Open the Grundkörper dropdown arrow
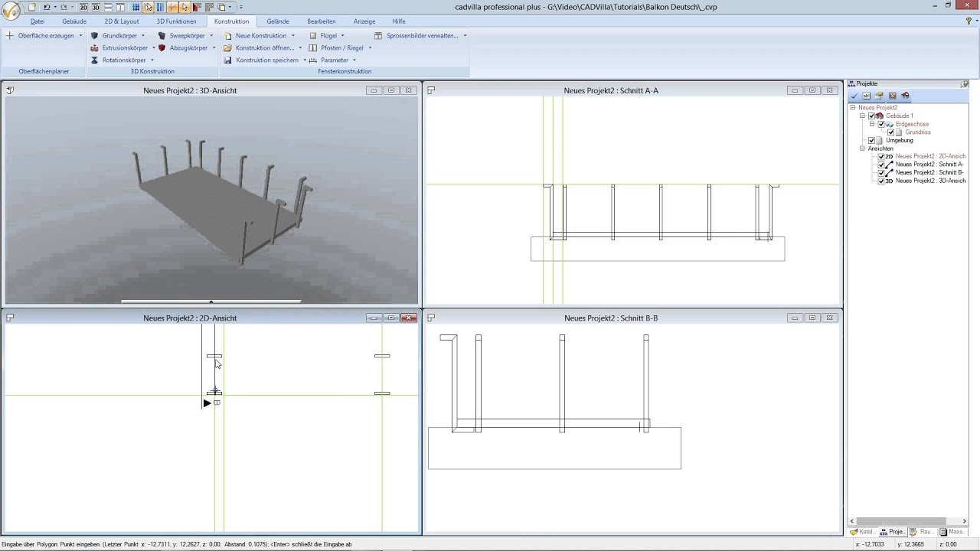 [x=142, y=36]
